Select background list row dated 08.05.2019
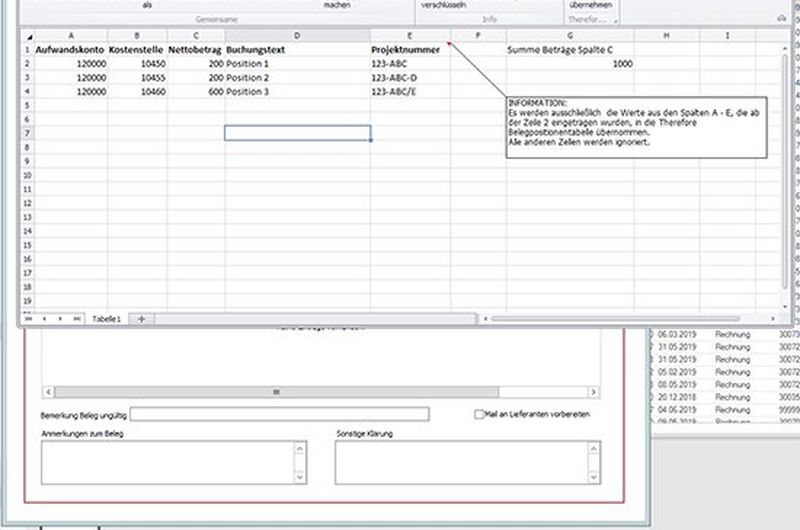 tap(724, 385)
